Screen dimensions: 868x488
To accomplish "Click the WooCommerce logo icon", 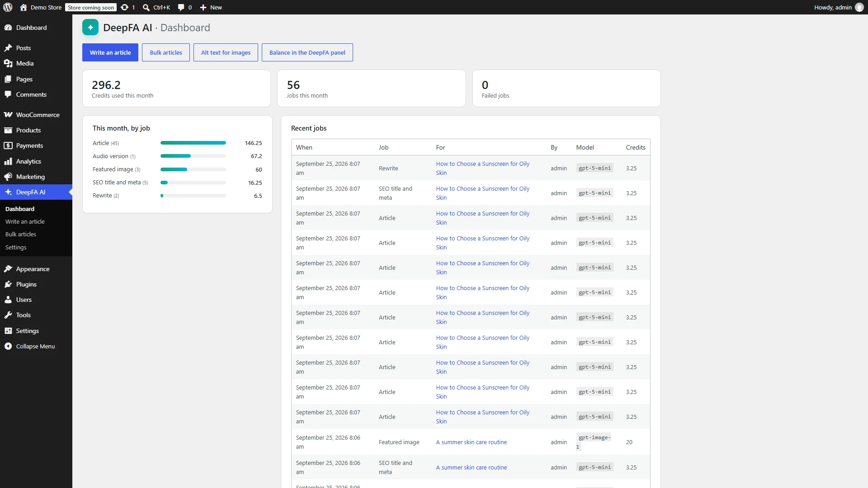I will coord(8,115).
